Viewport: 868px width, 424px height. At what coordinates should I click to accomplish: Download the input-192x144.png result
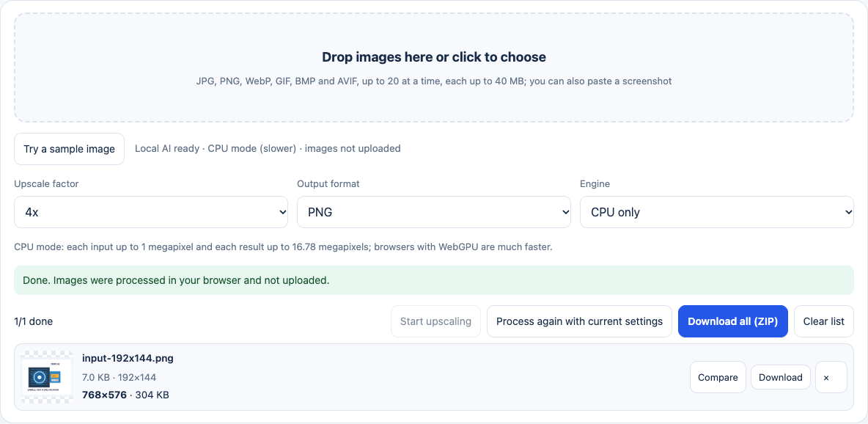click(x=781, y=378)
